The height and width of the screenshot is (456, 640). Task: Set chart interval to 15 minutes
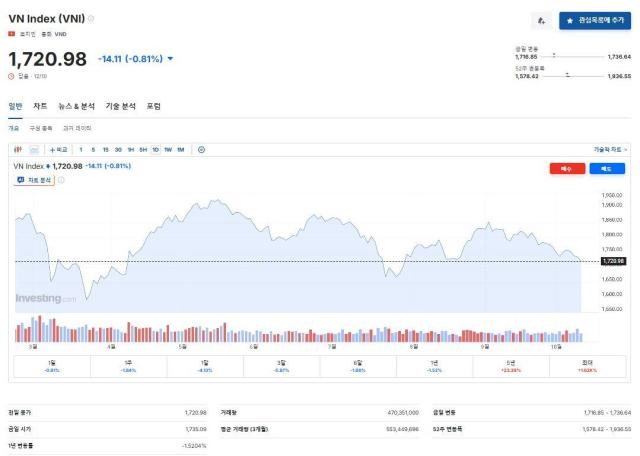[x=105, y=150]
